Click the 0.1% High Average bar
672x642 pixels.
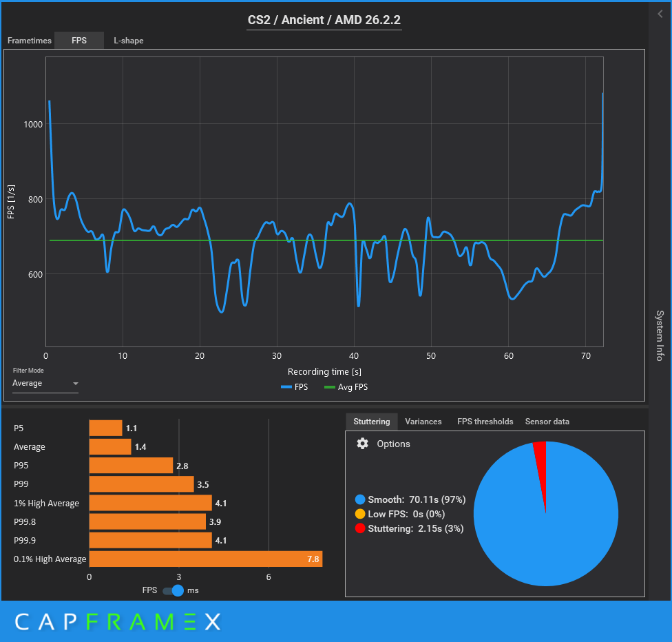205,559
